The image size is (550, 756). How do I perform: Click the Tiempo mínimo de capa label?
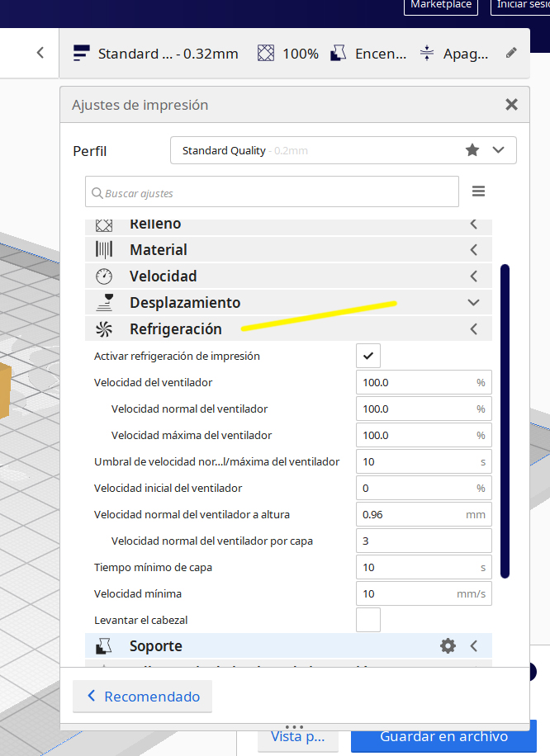[153, 568]
